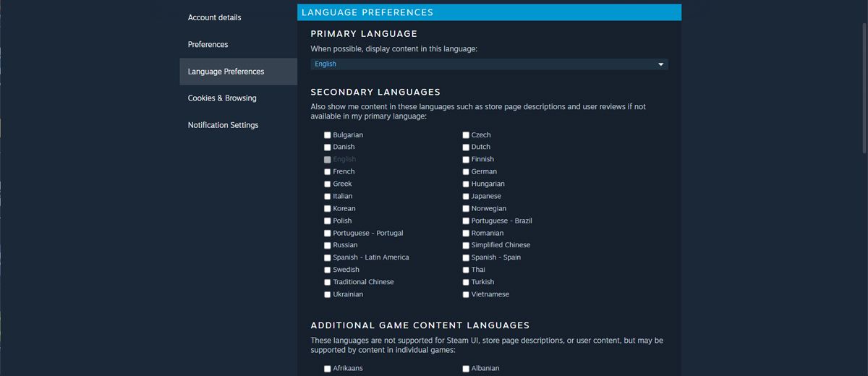Check the Hungarian language box
The width and height of the screenshot is (868, 376).
click(466, 184)
